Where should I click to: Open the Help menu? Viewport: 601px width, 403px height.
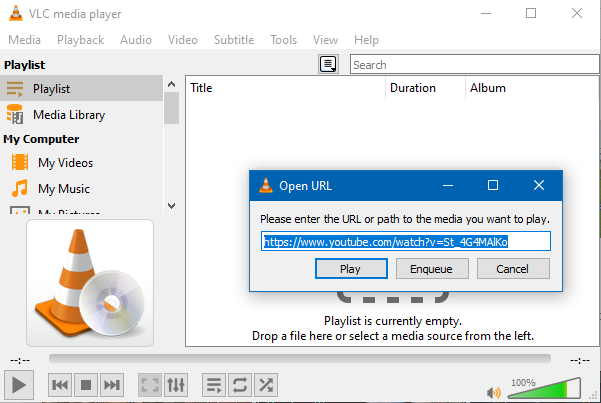[x=366, y=40]
